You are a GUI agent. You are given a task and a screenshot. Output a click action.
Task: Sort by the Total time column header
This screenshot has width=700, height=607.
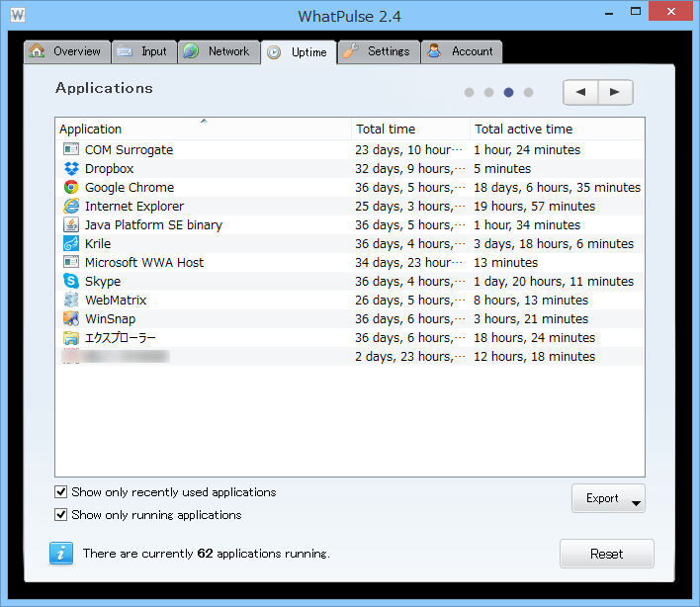click(410, 129)
